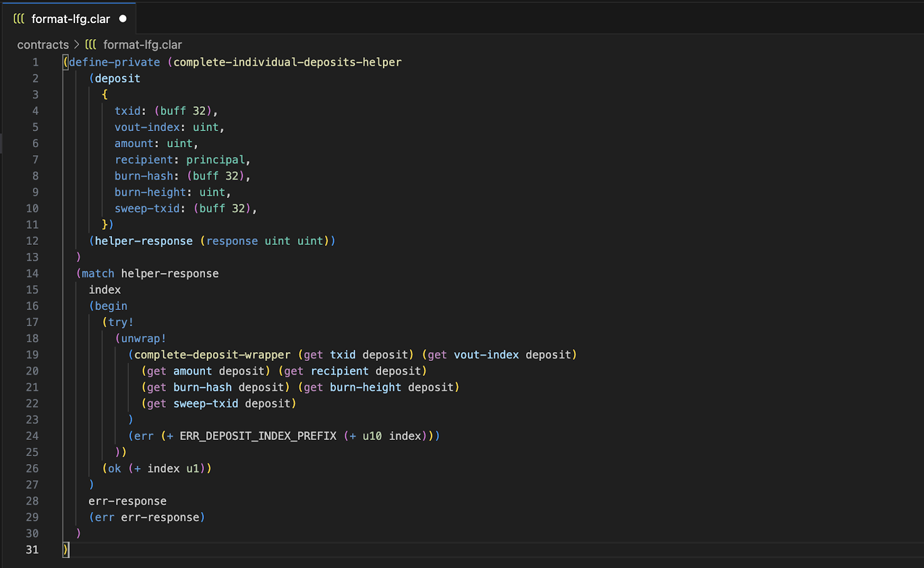Click the chevron separator after contracts breadcrumb
The width and height of the screenshot is (924, 568).
click(x=77, y=45)
